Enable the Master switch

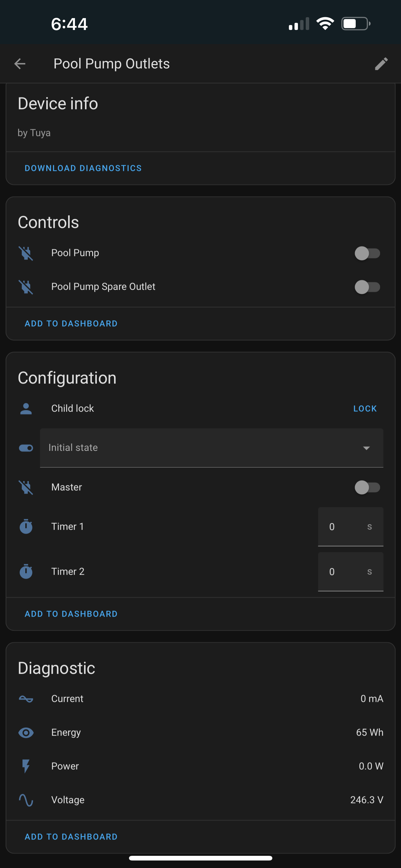pyautogui.click(x=367, y=487)
